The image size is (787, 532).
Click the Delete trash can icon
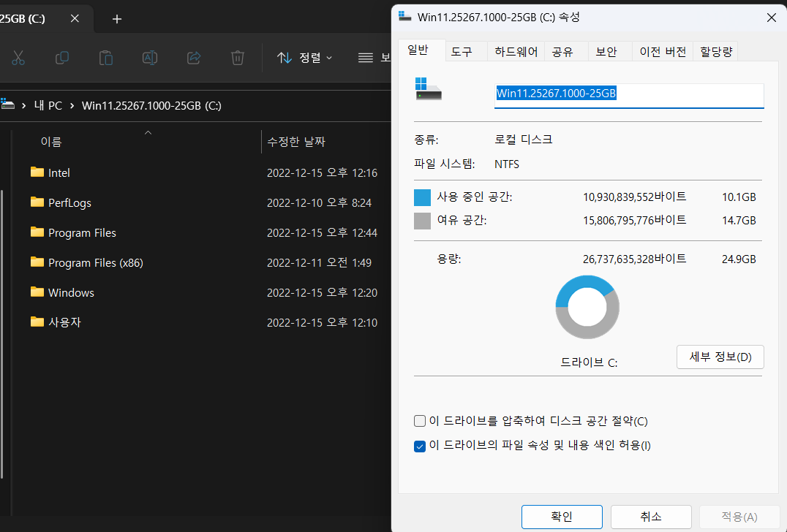coord(238,58)
